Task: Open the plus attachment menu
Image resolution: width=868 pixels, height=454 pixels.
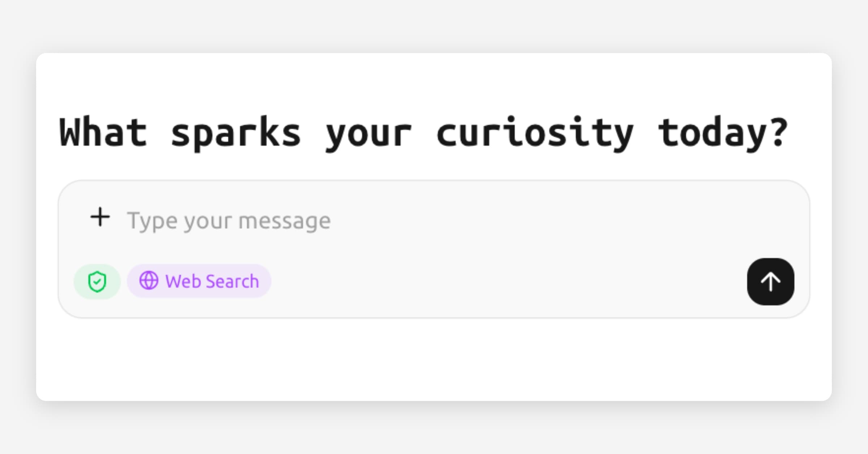Action: [x=100, y=217]
